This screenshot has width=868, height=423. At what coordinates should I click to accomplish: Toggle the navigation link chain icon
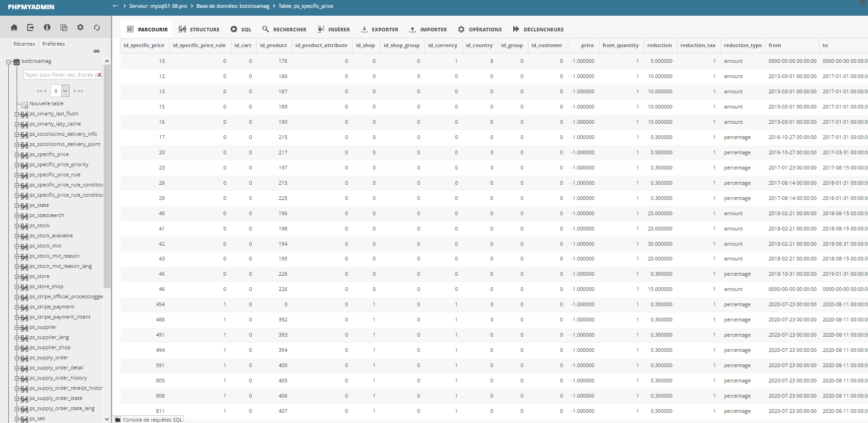[x=97, y=51]
